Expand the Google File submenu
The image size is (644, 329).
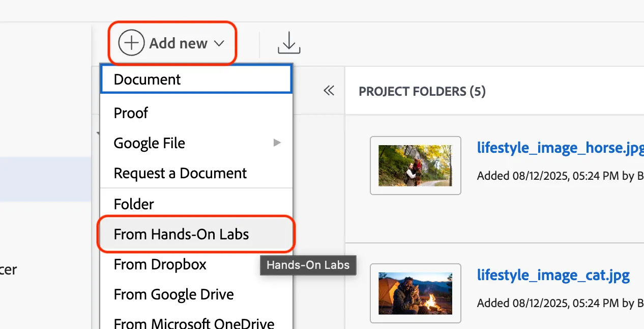coord(196,143)
